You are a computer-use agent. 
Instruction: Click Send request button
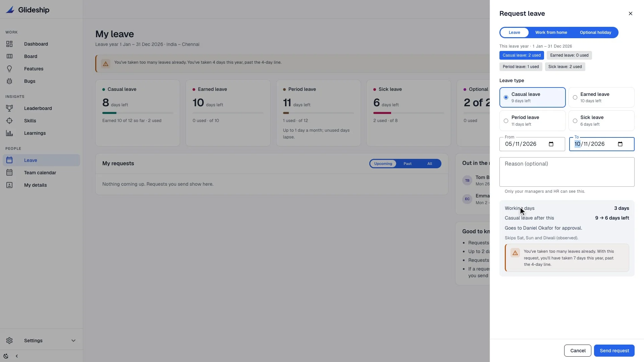coord(614,351)
